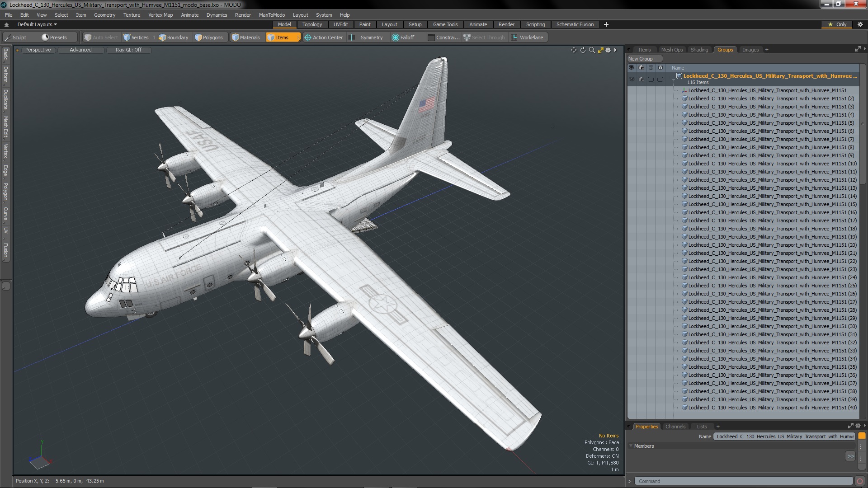Screen dimensions: 868x488
Task: Click the home arrow icon beside Default Layouts
Action: [x=6, y=24]
